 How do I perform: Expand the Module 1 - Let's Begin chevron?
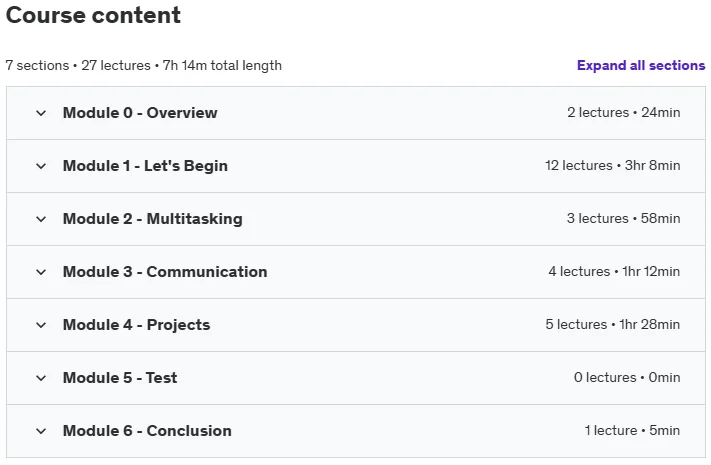pyautogui.click(x=41, y=166)
